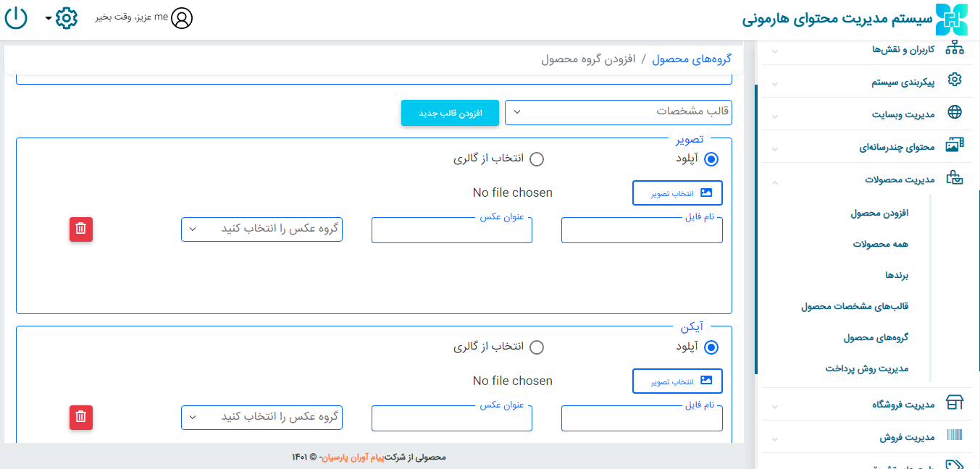
Task: Click the مدیریت وبسایت globe icon
Action: click(955, 112)
